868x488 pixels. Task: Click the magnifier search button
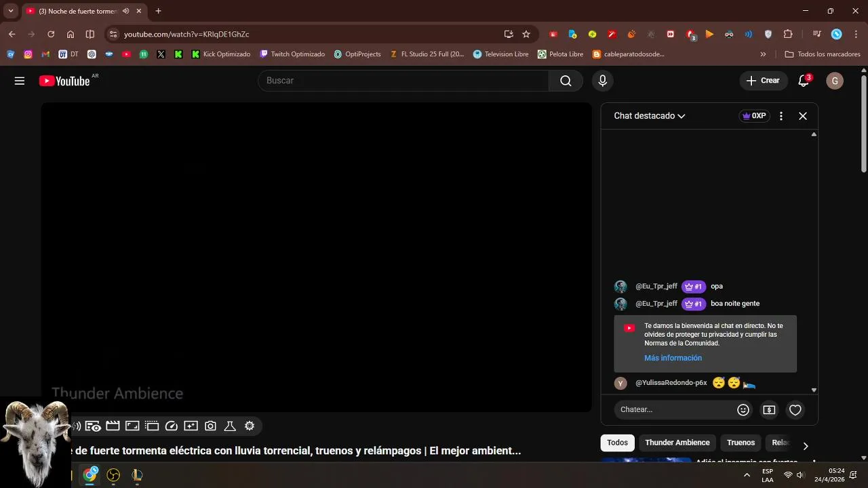point(566,81)
